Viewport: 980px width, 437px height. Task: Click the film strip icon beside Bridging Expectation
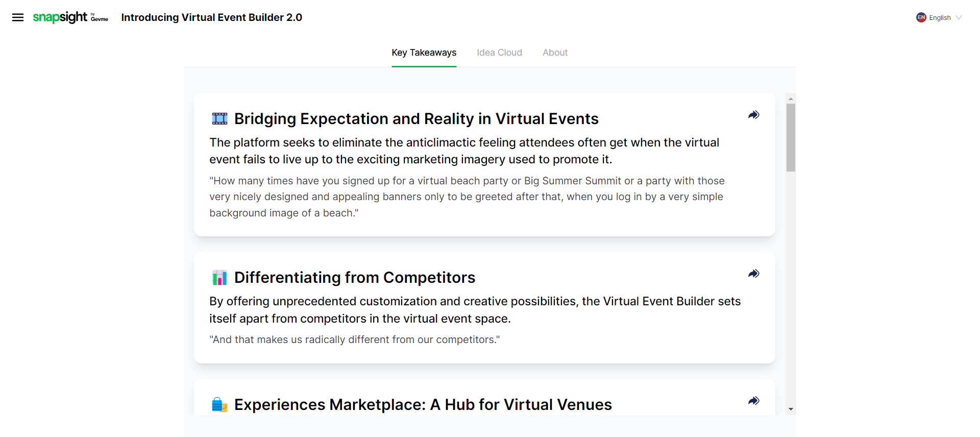[219, 119]
